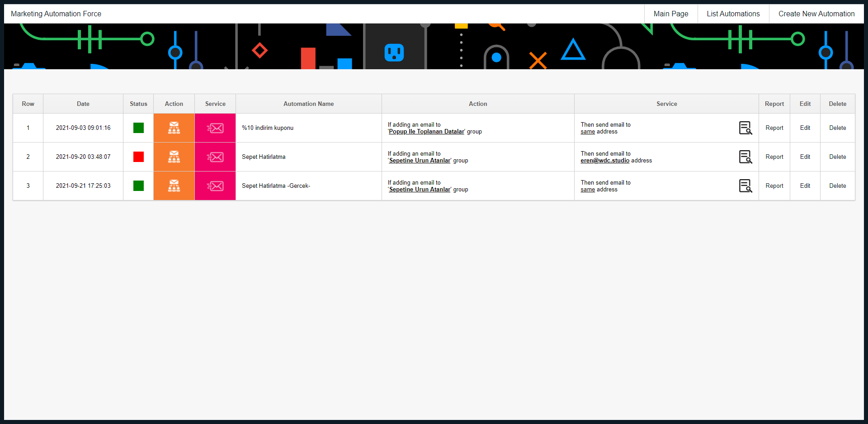Delete the %10 indirim kuponu automation
The width and height of the screenshot is (868, 424).
click(838, 128)
